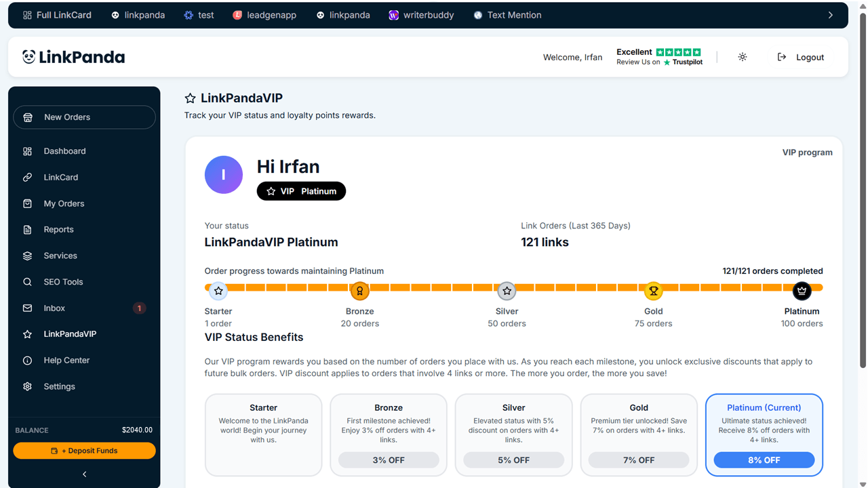Click the purple writerbuddy favicon
Viewport: 868px width, 488px height.
coord(393,15)
